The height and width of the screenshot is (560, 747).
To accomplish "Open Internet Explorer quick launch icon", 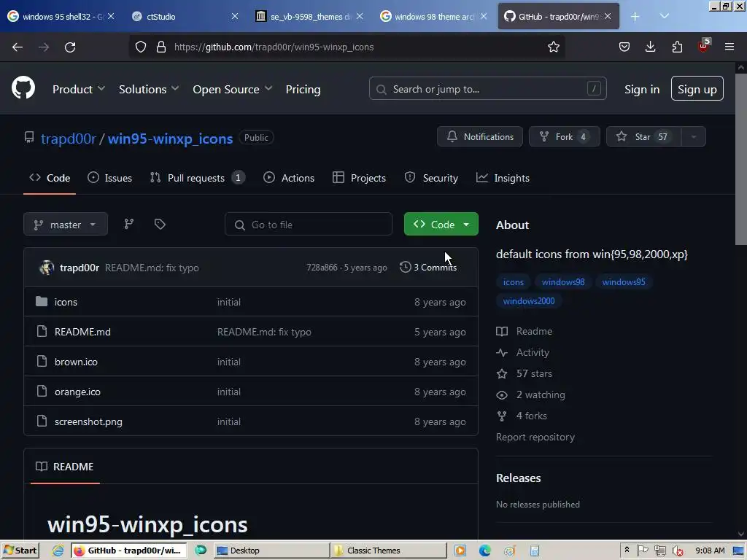I will pyautogui.click(x=58, y=551).
